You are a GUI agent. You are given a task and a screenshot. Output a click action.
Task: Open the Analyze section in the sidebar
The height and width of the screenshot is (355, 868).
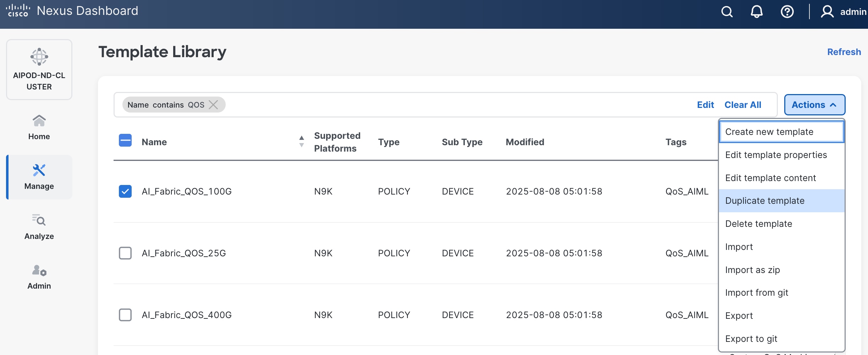coord(39,227)
